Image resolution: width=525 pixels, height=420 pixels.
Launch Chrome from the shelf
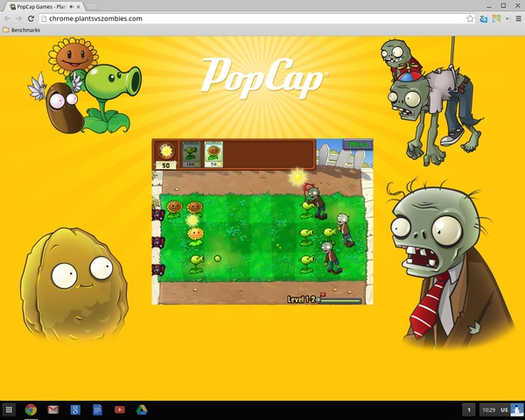[31, 409]
